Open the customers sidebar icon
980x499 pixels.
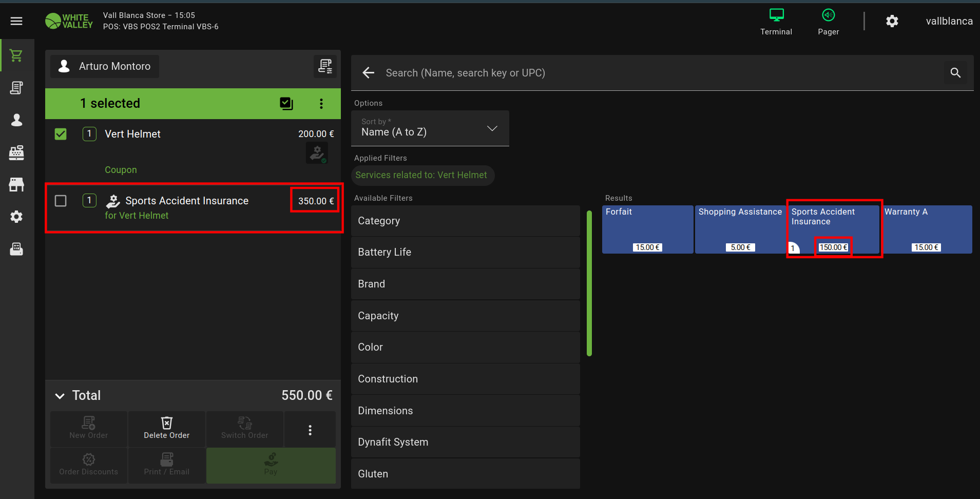tap(16, 120)
